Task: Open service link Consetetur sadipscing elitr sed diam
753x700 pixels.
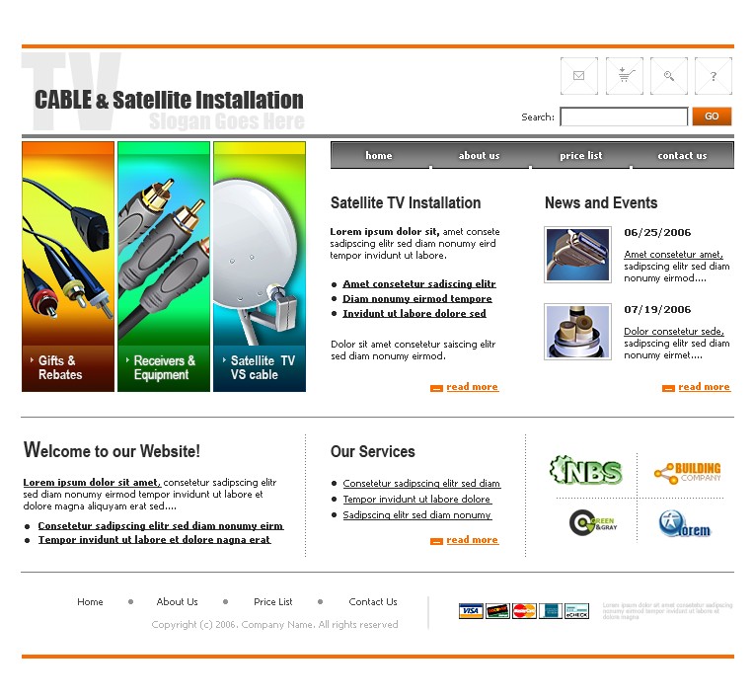Action: coord(421,484)
